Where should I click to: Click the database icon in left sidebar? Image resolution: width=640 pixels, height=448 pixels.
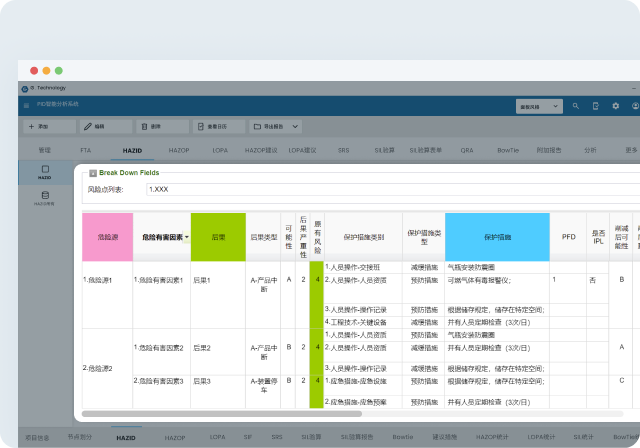45,194
